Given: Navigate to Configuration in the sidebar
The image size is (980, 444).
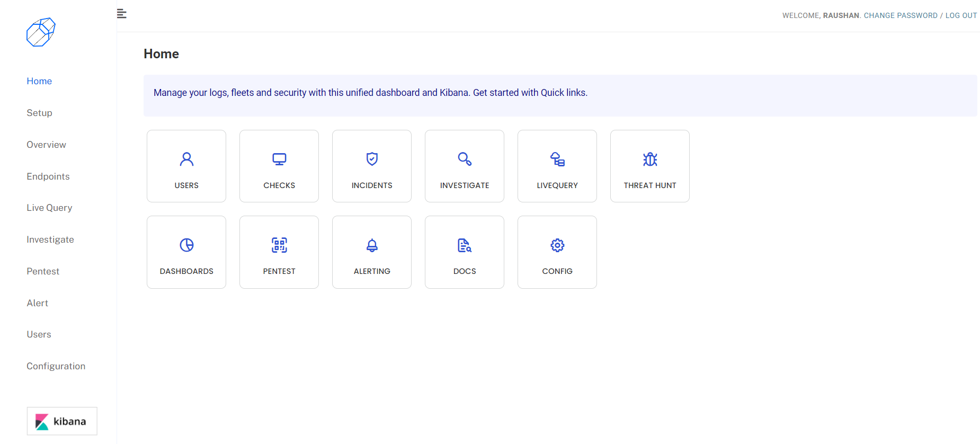Looking at the screenshot, I should pyautogui.click(x=56, y=366).
